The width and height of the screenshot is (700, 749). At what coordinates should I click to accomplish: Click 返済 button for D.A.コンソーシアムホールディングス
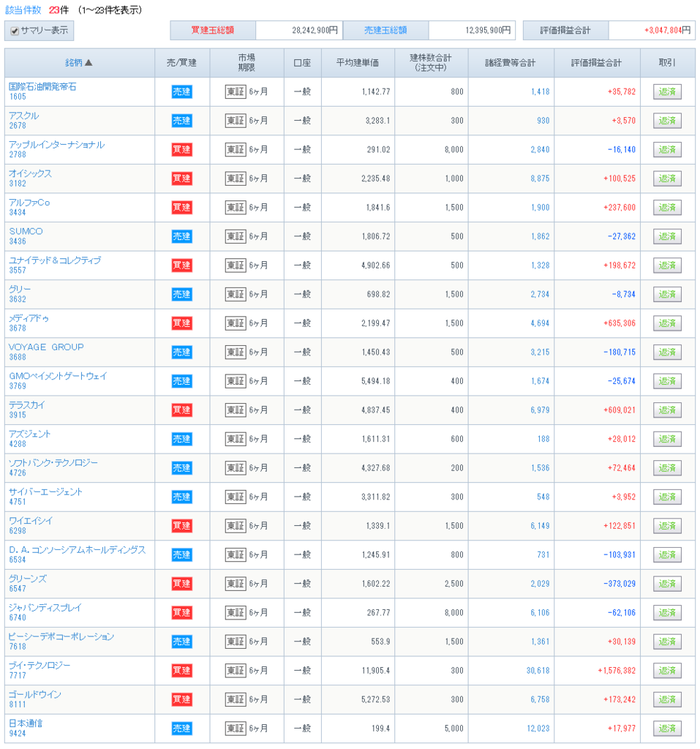(667, 554)
